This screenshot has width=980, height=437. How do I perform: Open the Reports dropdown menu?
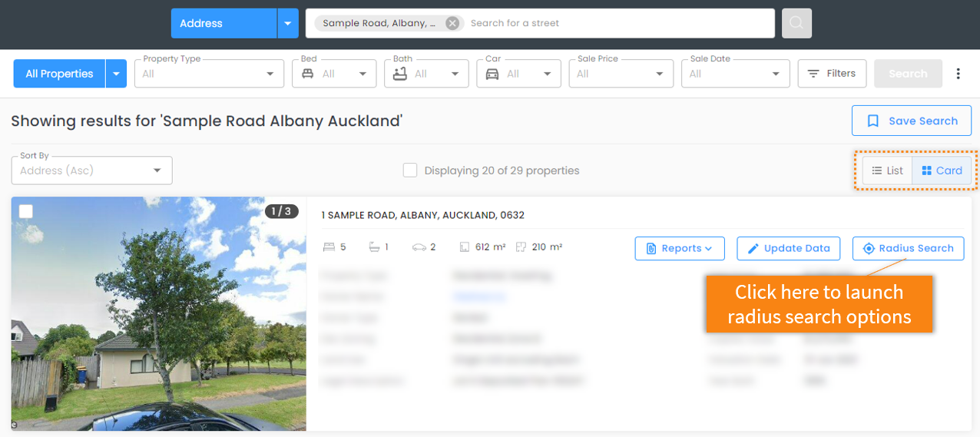click(x=680, y=248)
